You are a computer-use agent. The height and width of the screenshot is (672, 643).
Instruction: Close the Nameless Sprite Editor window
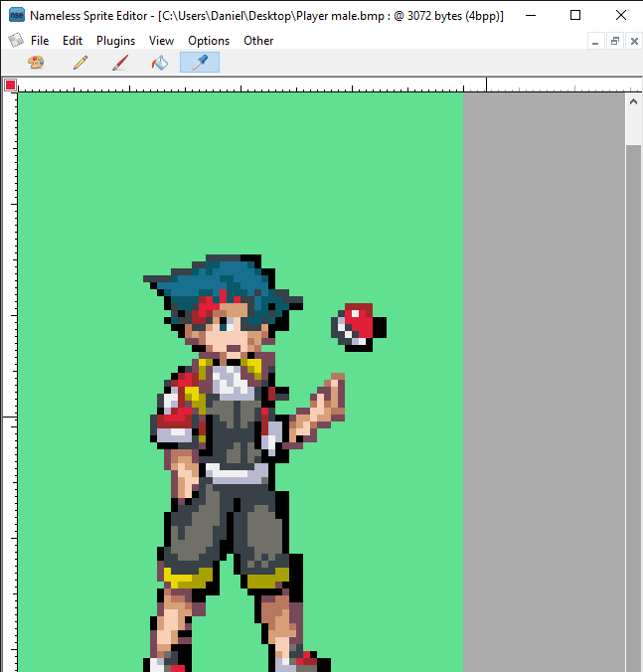tap(621, 16)
